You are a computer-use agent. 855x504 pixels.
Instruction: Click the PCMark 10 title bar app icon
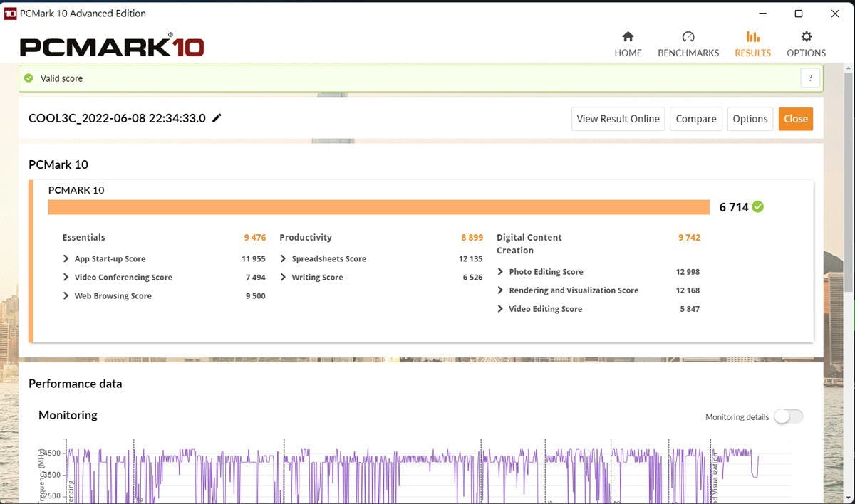pyautogui.click(x=10, y=14)
